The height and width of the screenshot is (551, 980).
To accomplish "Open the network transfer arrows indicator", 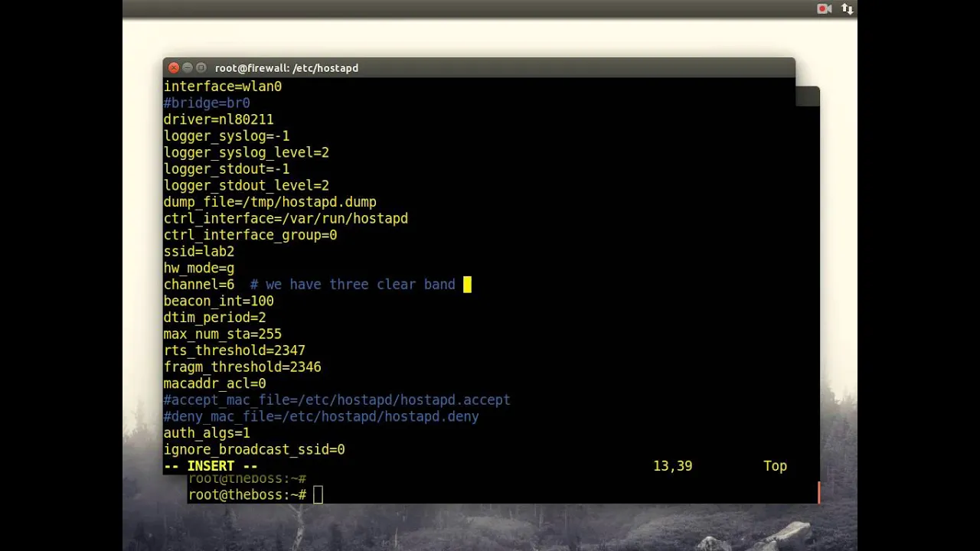I will tap(848, 9).
